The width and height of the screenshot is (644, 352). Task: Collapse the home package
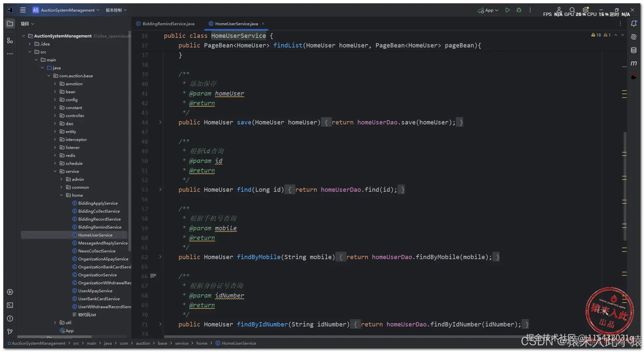(x=61, y=195)
